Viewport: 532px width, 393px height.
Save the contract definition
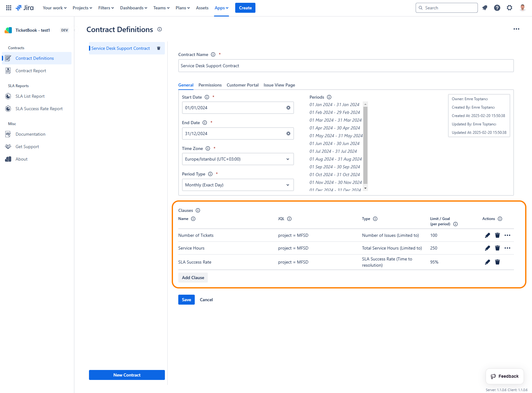pos(186,300)
